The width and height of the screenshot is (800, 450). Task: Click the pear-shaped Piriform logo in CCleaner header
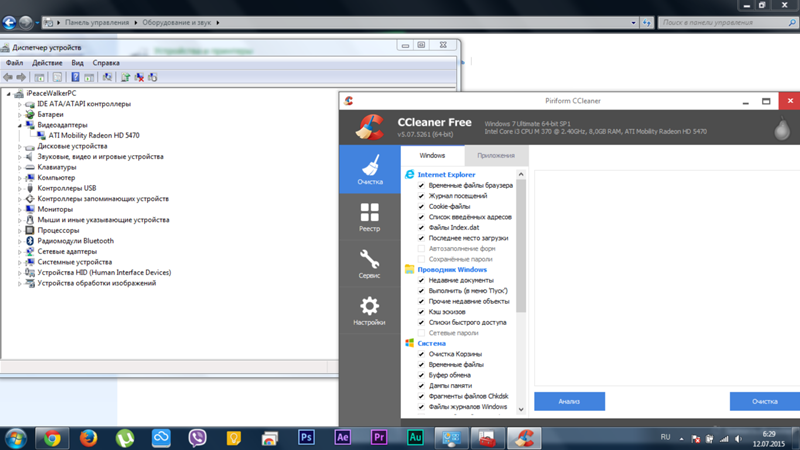pos(782,128)
